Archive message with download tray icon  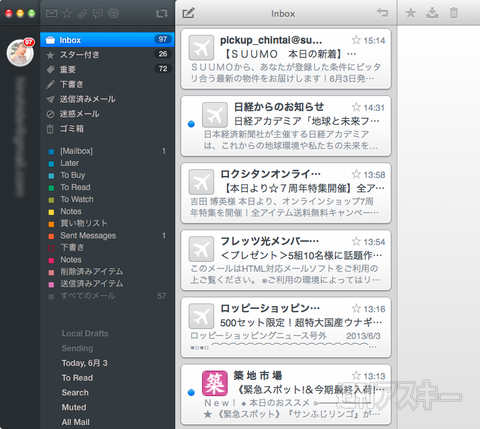point(432,13)
